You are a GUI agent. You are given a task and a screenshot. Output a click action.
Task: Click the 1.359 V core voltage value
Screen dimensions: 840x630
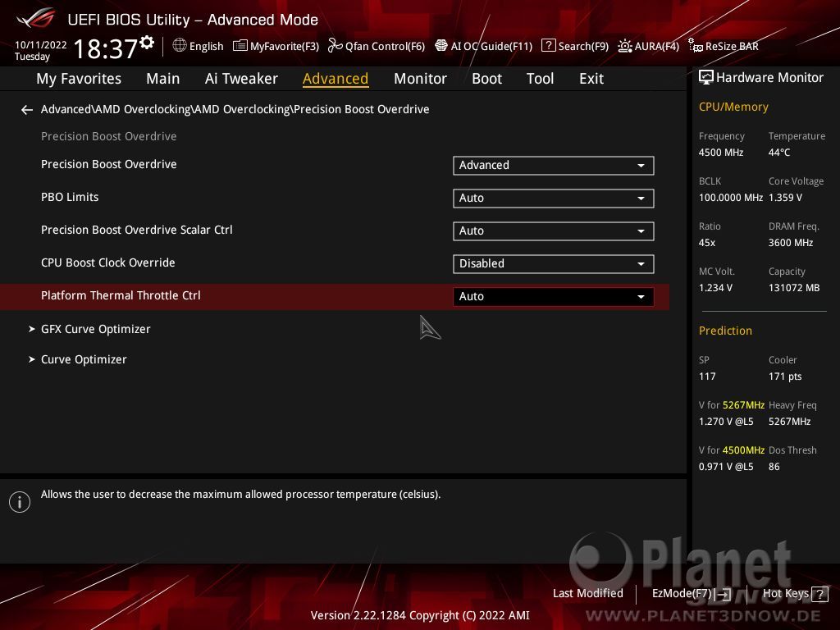(785, 198)
